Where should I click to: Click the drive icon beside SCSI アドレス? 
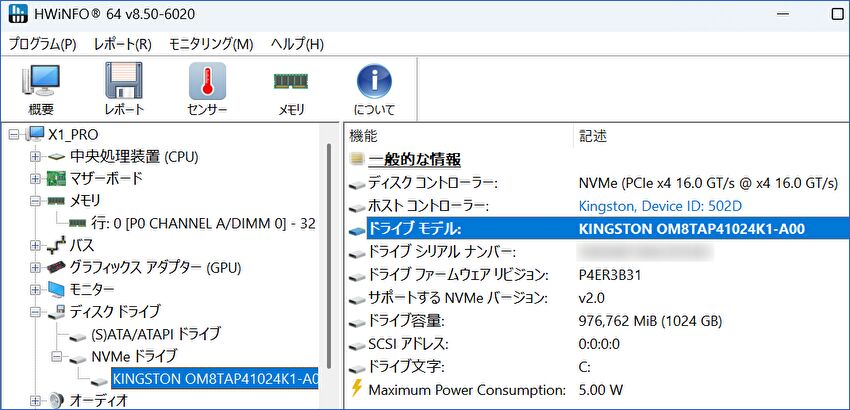click(x=357, y=345)
